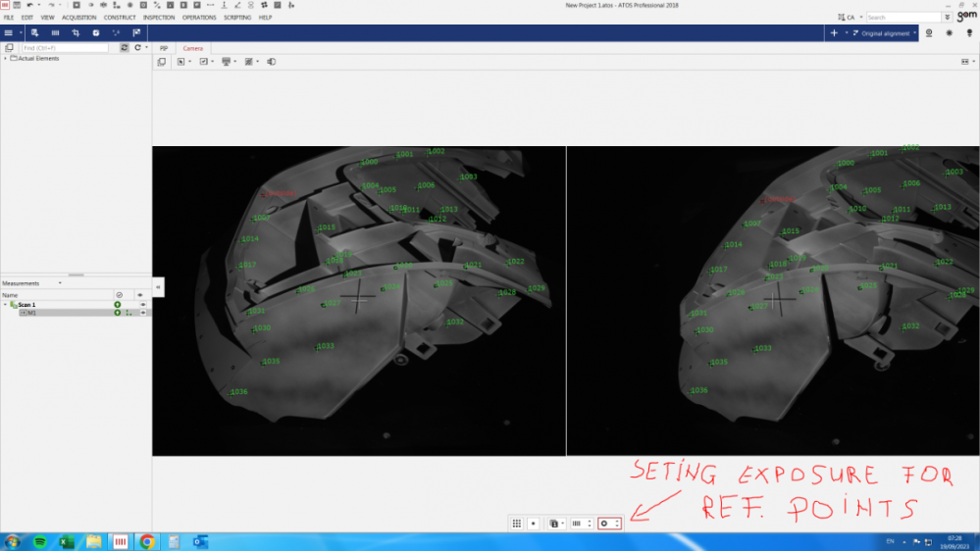This screenshot has width=980, height=551.
Task: Open the ACQUISITION menu
Action: [x=79, y=18]
